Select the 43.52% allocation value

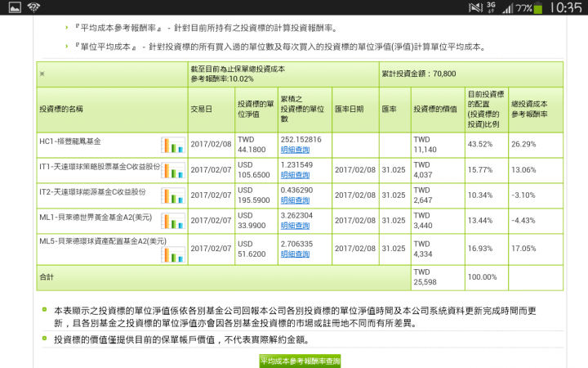(x=480, y=144)
